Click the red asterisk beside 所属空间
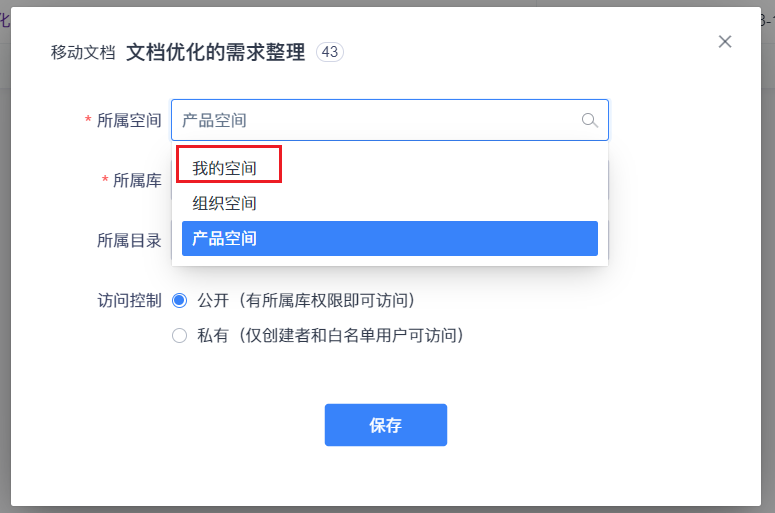Viewport: 775px width, 513px height. [88, 120]
